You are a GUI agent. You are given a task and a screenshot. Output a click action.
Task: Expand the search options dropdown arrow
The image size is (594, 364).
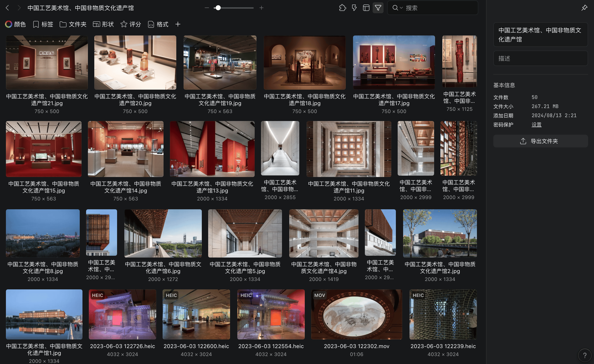[401, 8]
